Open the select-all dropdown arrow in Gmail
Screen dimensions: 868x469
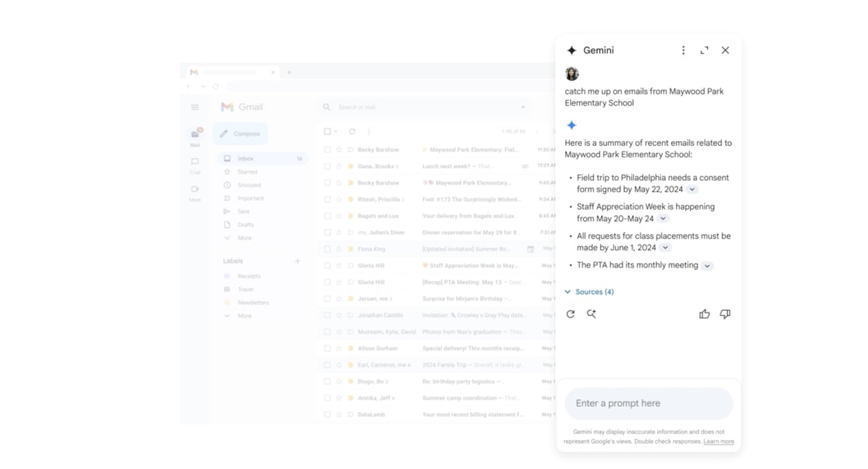(x=336, y=131)
